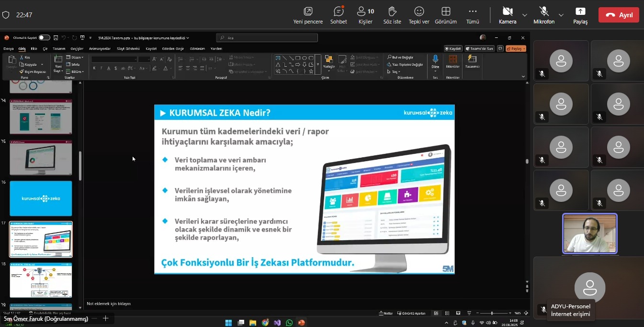The width and height of the screenshot is (644, 327).
Task: Add a Yeni Slayt
Action: pyautogui.click(x=58, y=64)
